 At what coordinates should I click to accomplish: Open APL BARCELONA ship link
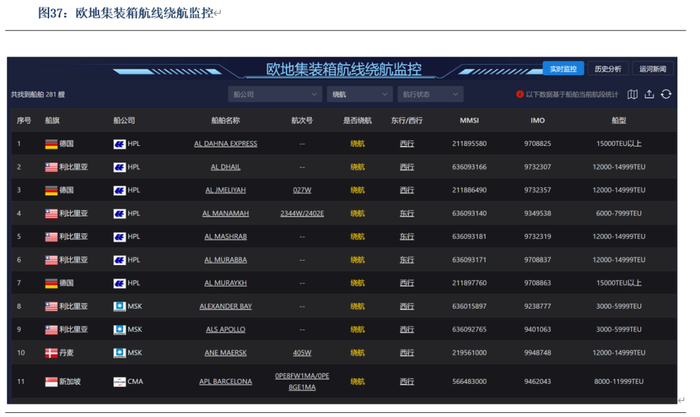click(225, 382)
